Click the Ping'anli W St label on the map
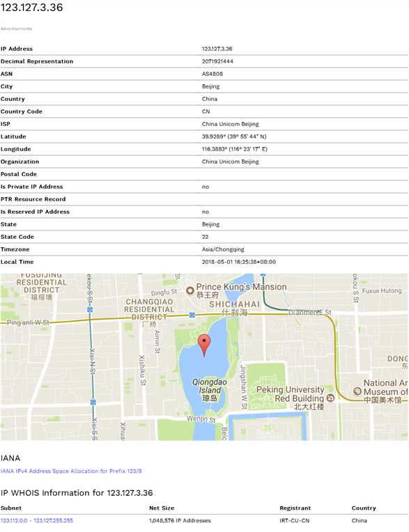Viewport: 409px width, 532px height. coord(28,322)
